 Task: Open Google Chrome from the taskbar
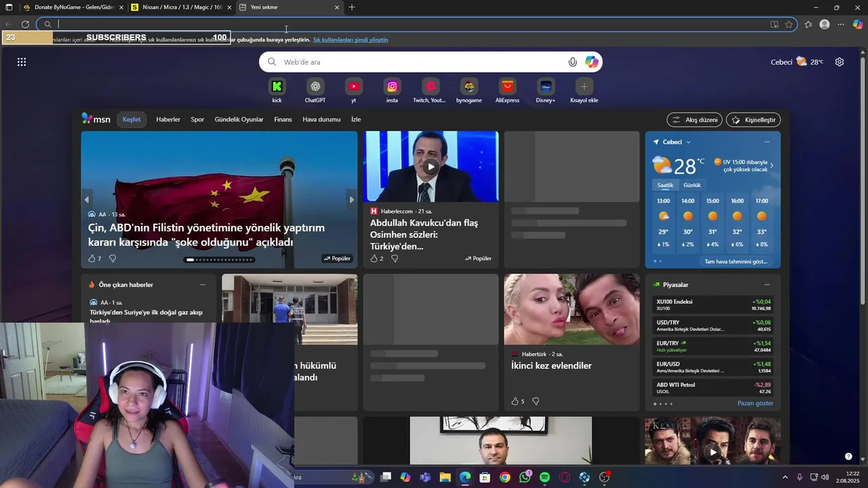tap(505, 477)
